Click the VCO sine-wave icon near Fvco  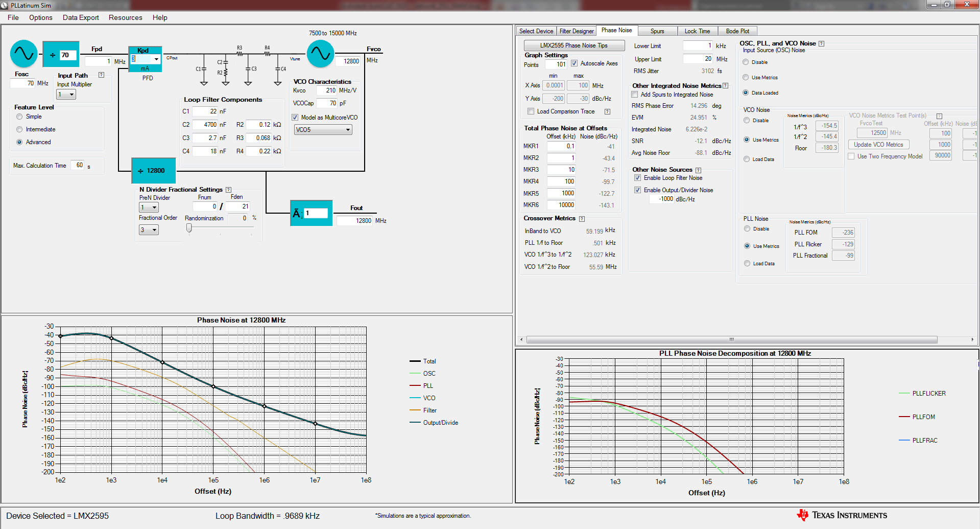click(x=320, y=54)
